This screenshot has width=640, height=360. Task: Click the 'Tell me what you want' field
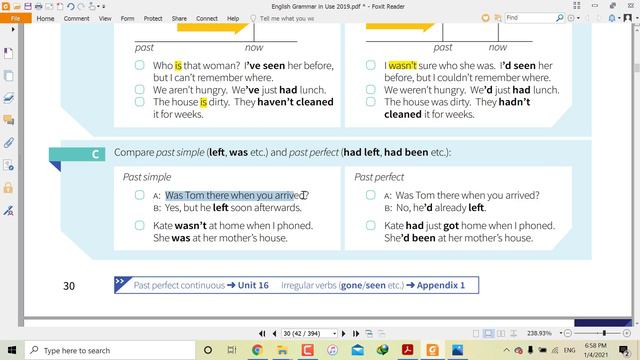[287, 18]
